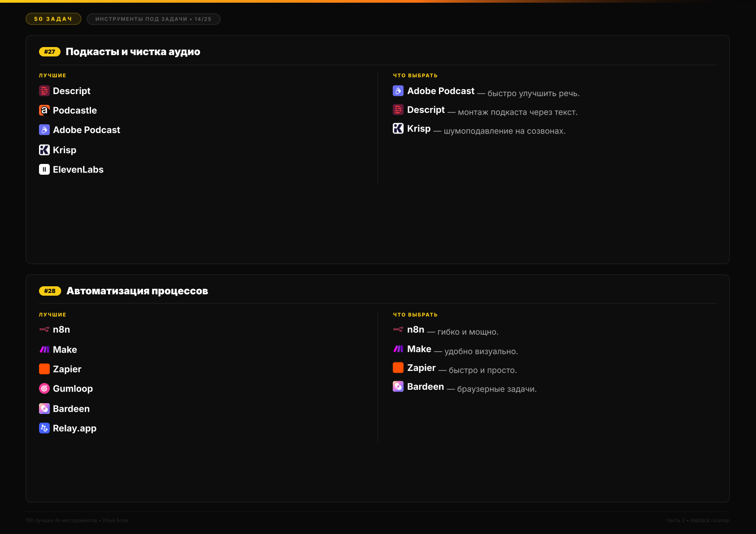Click the Krisp icon in the left list
The height and width of the screenshot is (534, 756).
[x=44, y=150]
